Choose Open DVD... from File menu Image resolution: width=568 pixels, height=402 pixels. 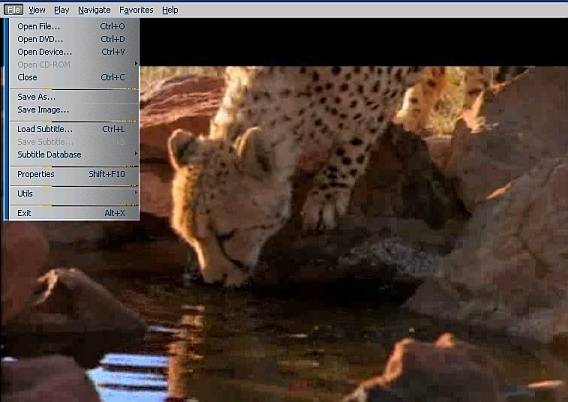(x=74, y=39)
